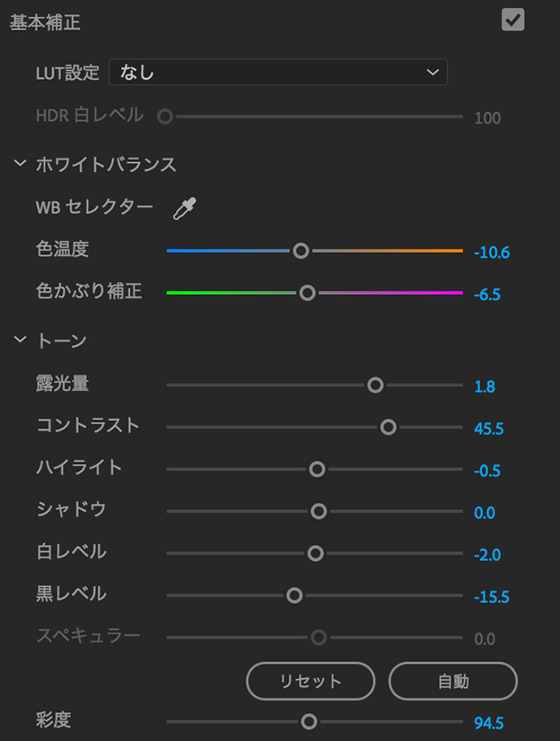Click the 露光量 value 1.8
Screen dimensions: 560x741
point(485,387)
